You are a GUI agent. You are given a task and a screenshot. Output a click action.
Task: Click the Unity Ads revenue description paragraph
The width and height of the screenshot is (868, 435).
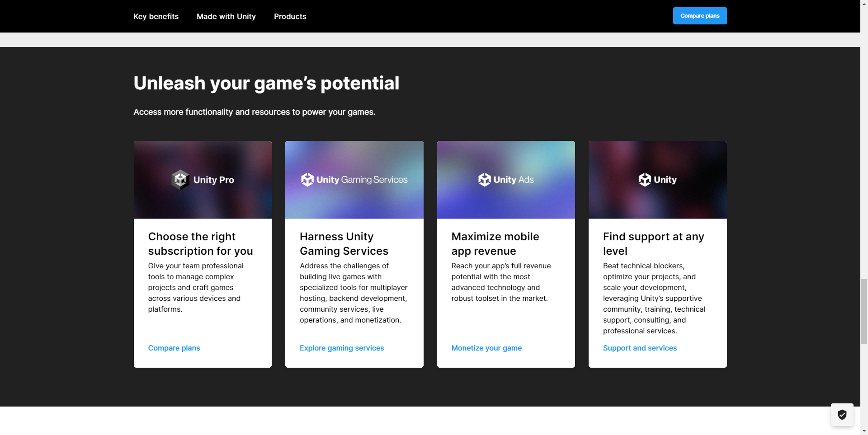(501, 282)
